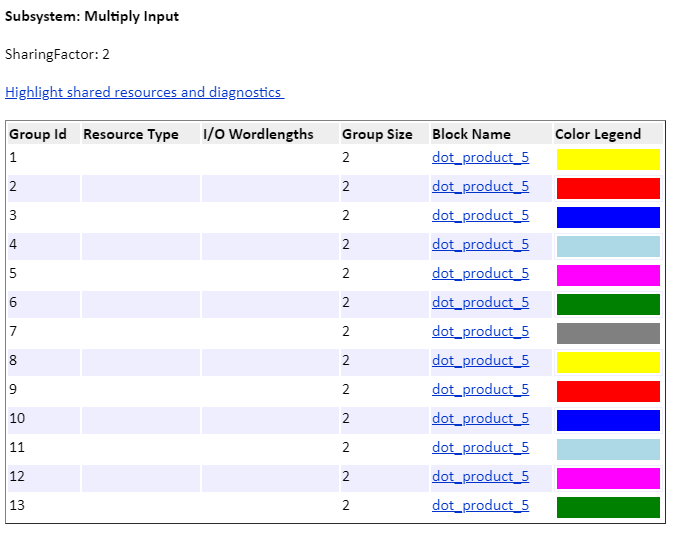Click the Group Size column header
Viewport: 674px width, 536px height.
coord(377,134)
